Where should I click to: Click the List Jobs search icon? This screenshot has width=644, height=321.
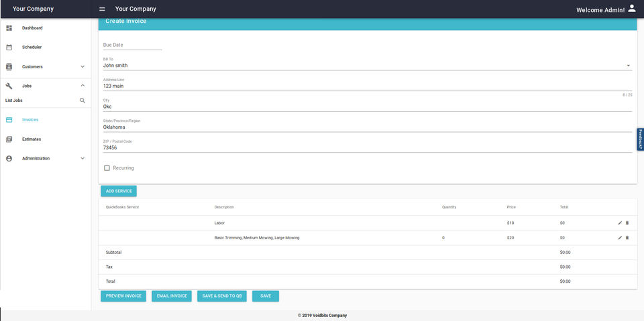[82, 100]
